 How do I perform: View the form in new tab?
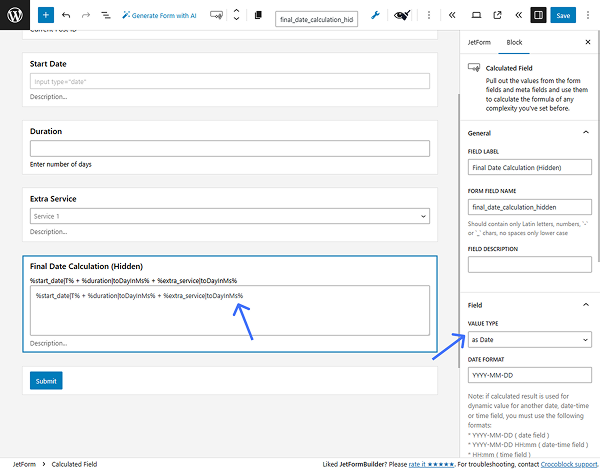pos(497,15)
